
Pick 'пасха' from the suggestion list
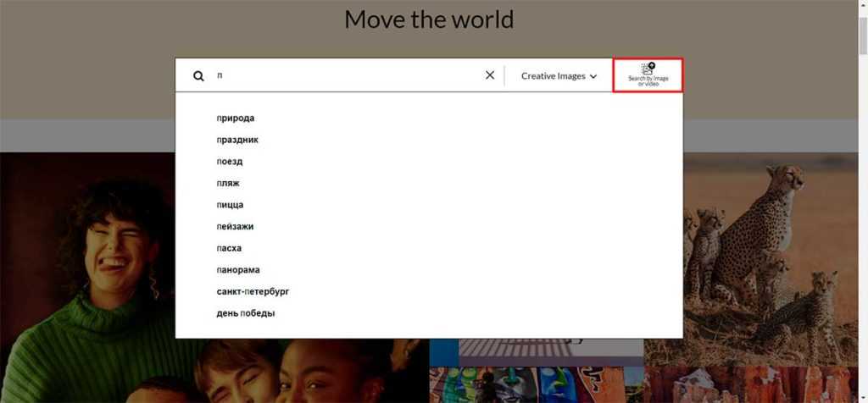(230, 249)
